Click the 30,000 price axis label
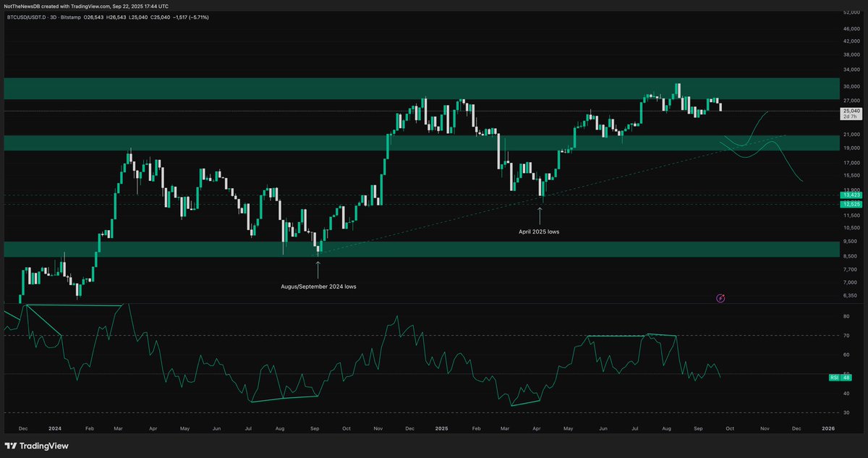Screen dimensions: 868x458 (x=850, y=86)
